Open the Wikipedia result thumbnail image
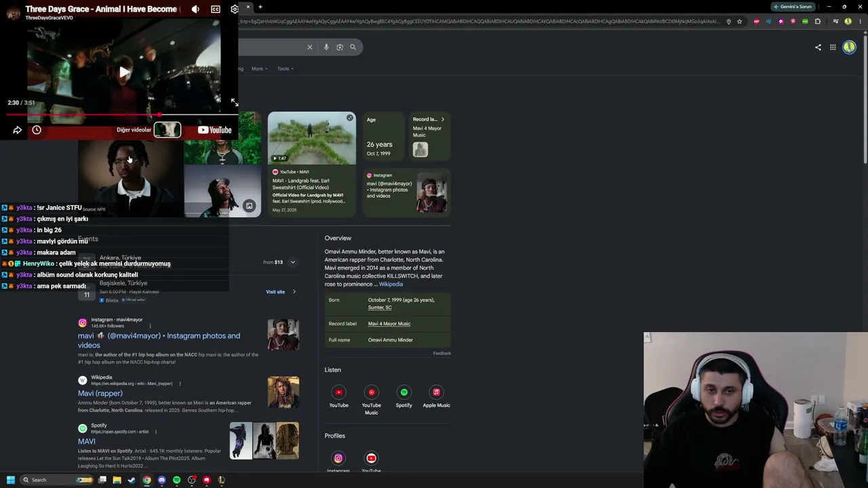This screenshot has height=488, width=868. coord(283,392)
